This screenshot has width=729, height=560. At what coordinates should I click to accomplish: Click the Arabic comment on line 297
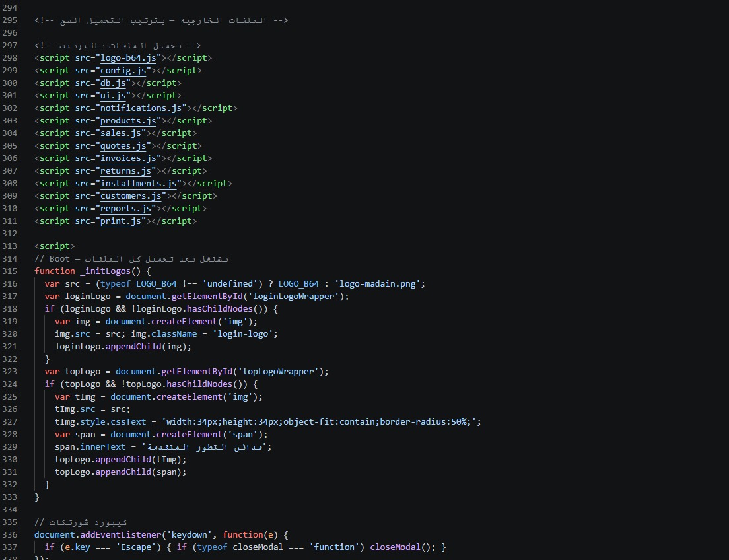click(118, 46)
